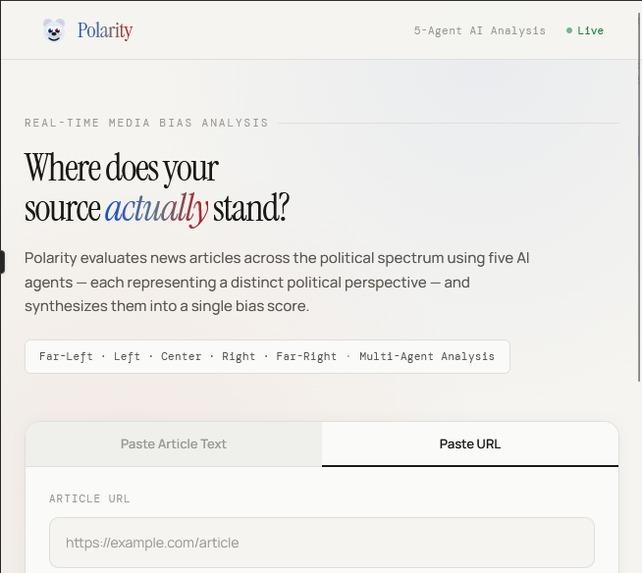Image resolution: width=642 pixels, height=573 pixels.
Task: Click the Right spectrum tag
Action: [238, 356]
